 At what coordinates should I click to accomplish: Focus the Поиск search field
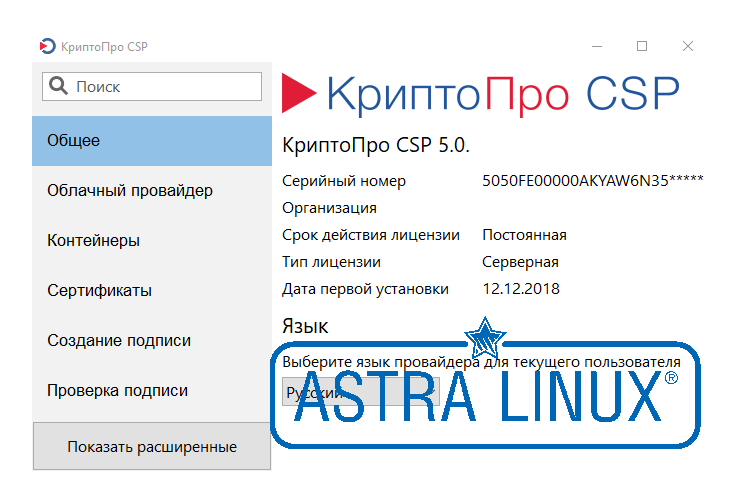tap(152, 87)
